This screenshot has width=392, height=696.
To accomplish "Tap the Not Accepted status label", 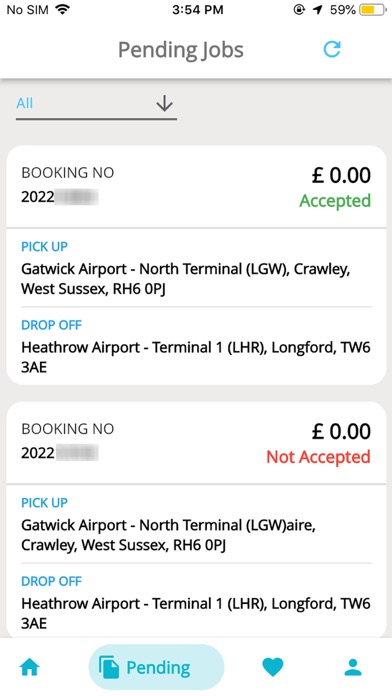I will [x=318, y=457].
